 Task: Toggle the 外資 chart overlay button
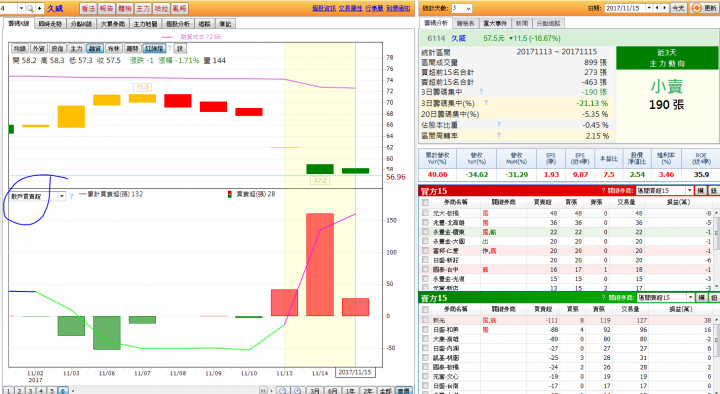click(38, 48)
